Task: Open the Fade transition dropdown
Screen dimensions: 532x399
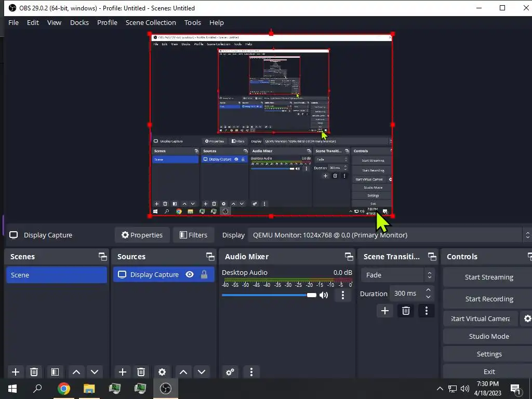Action: click(397, 275)
